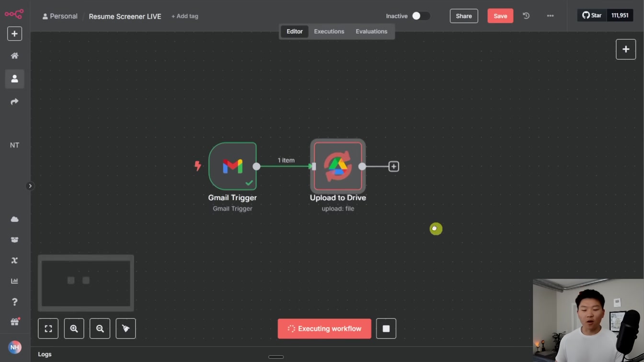Zoom in on the canvas
This screenshot has width=644, height=362.
coord(74,328)
